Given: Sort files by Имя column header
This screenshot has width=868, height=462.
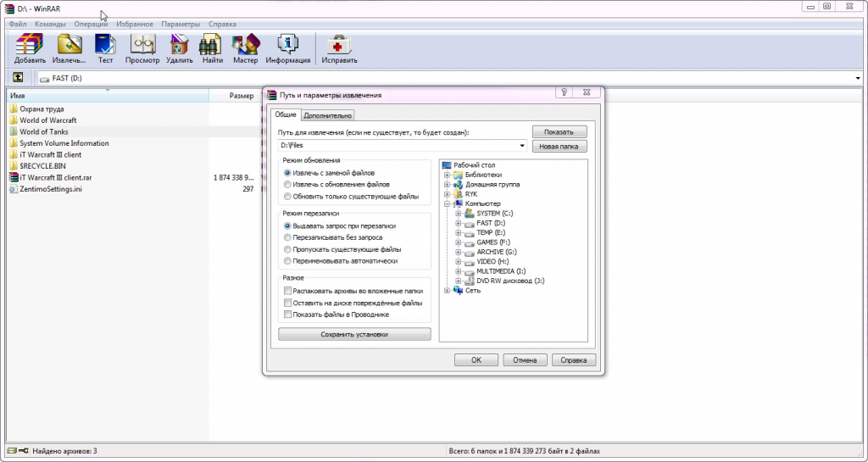Looking at the screenshot, I should [x=108, y=96].
